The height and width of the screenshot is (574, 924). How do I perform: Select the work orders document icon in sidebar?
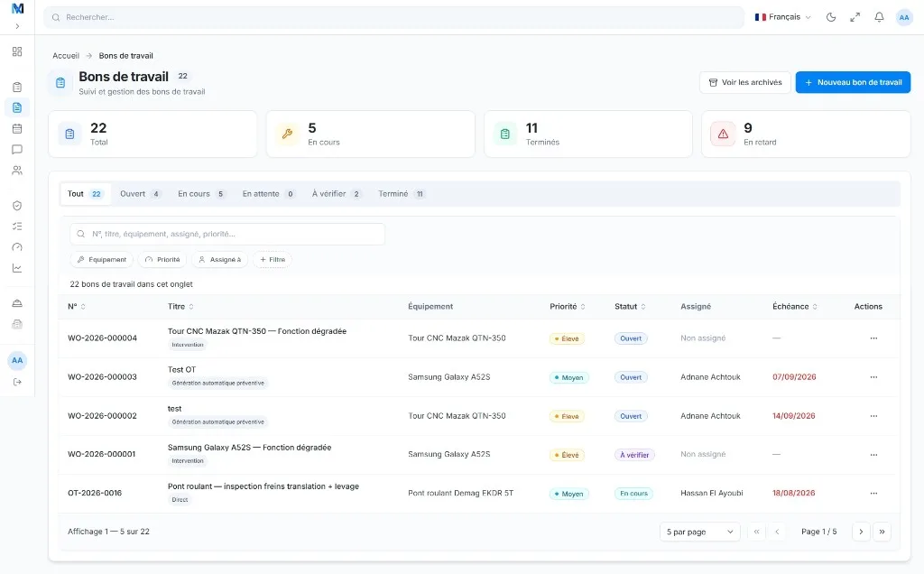click(17, 107)
